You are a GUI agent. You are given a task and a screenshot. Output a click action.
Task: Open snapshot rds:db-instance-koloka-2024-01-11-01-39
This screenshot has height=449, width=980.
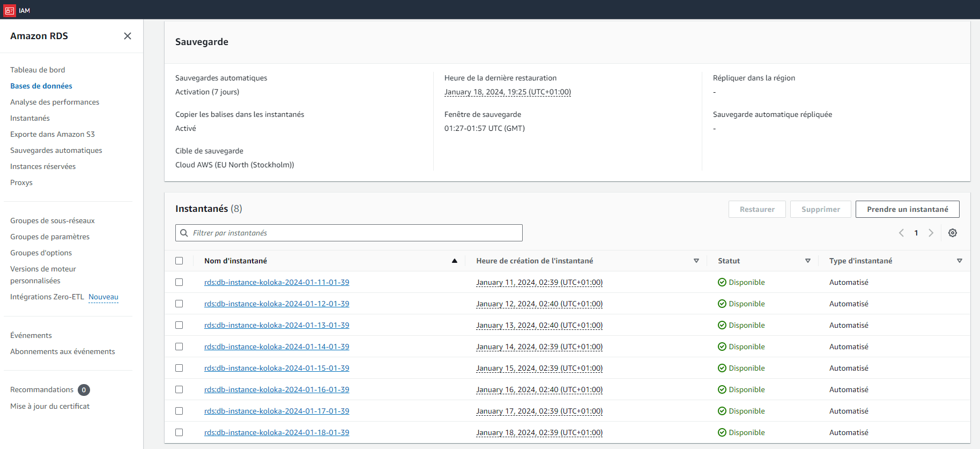point(277,282)
